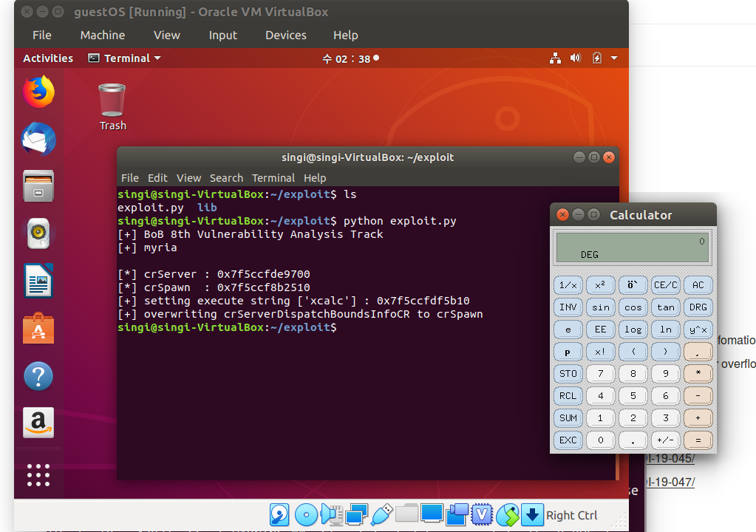This screenshot has height=532, width=756.
Task: Click the network status icon in top bar
Action: pyautogui.click(x=555, y=58)
